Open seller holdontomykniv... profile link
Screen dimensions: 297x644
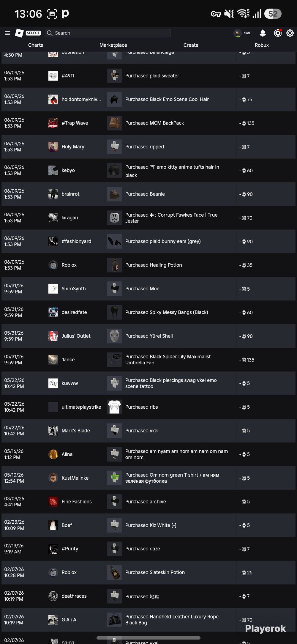coord(81,99)
